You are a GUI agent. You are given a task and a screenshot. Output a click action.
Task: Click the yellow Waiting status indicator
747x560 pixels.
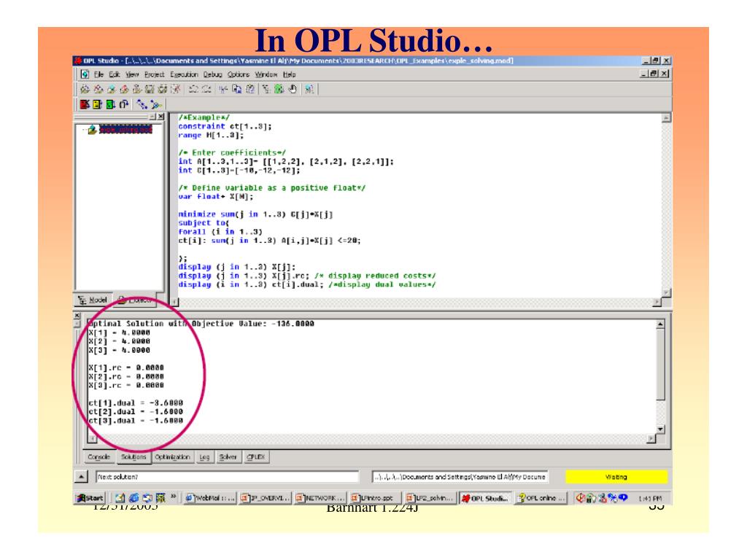coord(616,477)
